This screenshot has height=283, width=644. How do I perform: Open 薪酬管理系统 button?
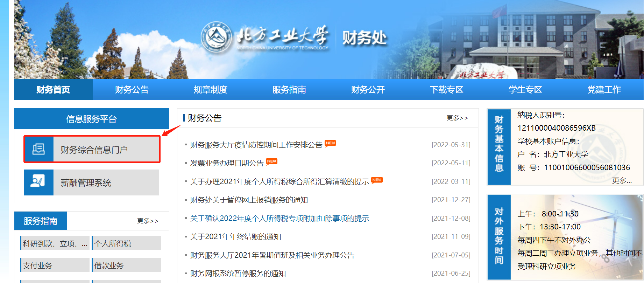click(x=86, y=183)
